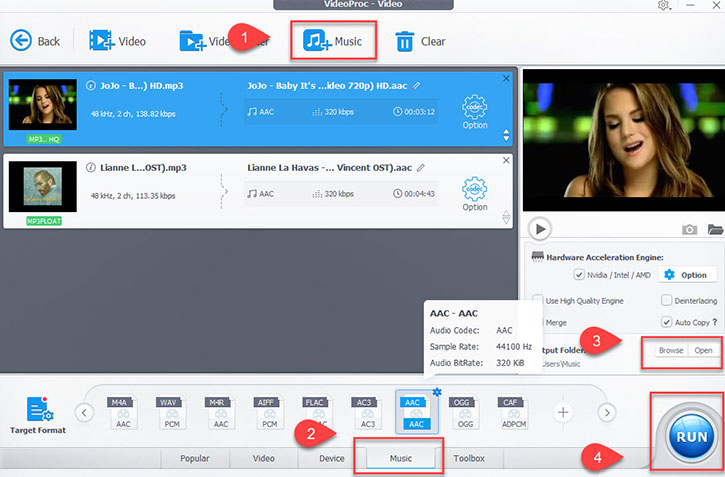725x477 pixels.
Task: Select the AAC format preset
Action: click(x=416, y=412)
